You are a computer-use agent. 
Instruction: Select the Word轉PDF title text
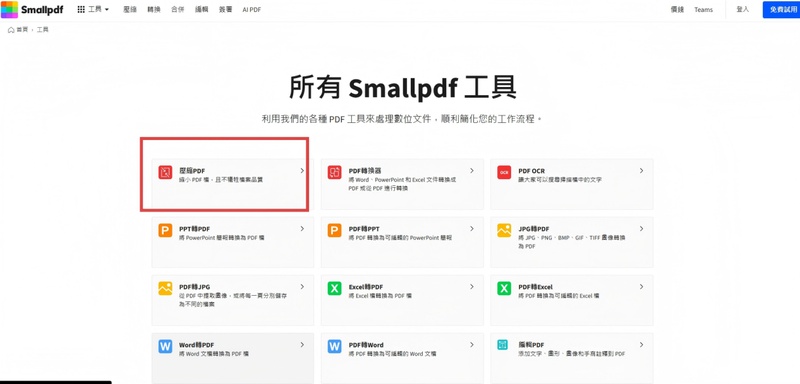[196, 345]
